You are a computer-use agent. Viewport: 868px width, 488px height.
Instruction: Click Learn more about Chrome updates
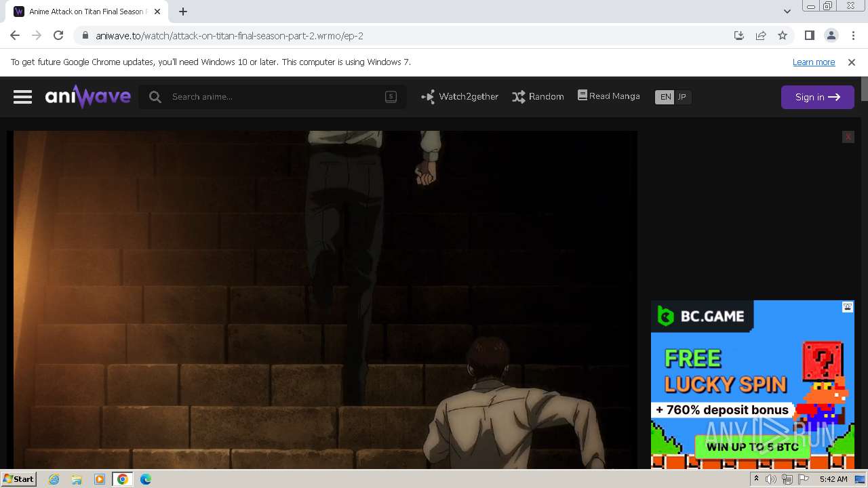tap(814, 62)
